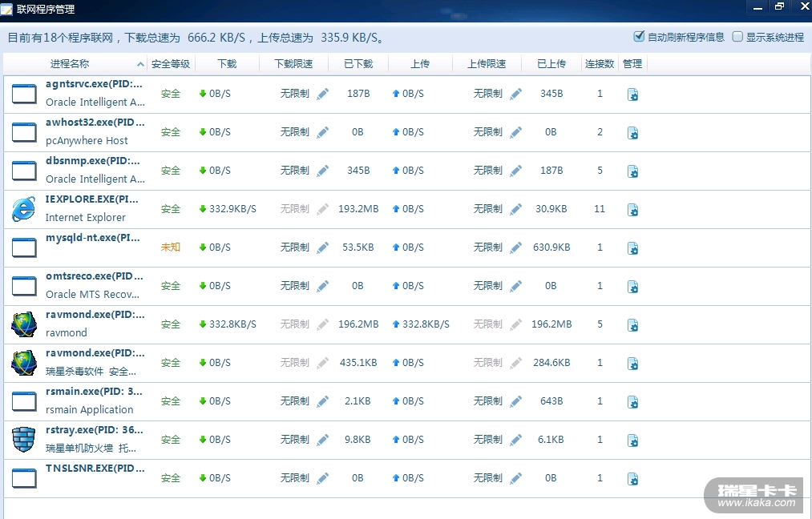
Task: Sort list by 下载 column
Action: 227,64
